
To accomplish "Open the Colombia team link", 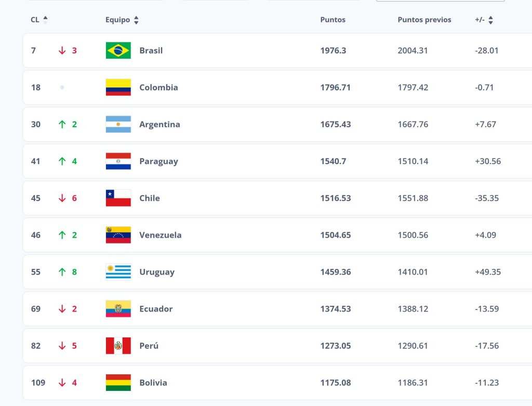I will (x=158, y=88).
